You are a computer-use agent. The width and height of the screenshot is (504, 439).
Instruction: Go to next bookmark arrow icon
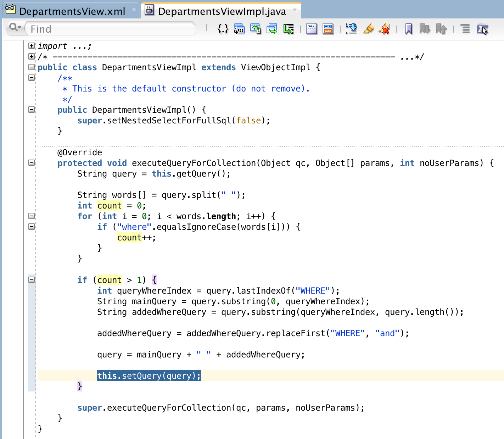pos(425,29)
